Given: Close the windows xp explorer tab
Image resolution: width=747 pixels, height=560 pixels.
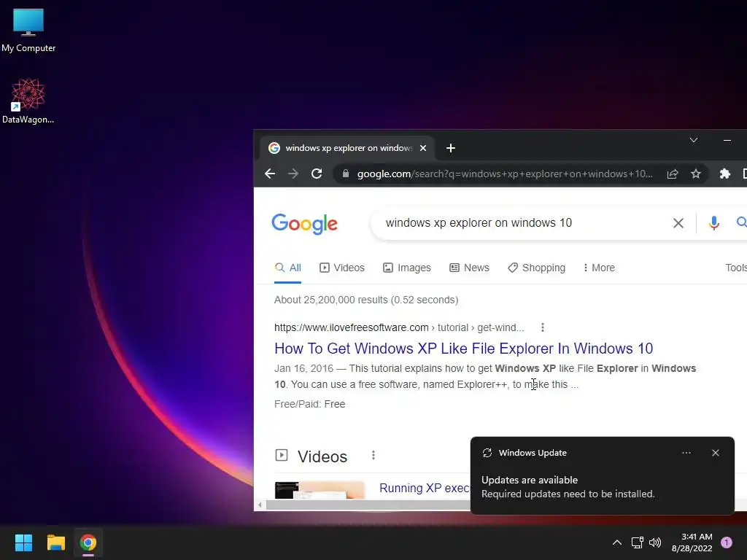Looking at the screenshot, I should [x=423, y=148].
